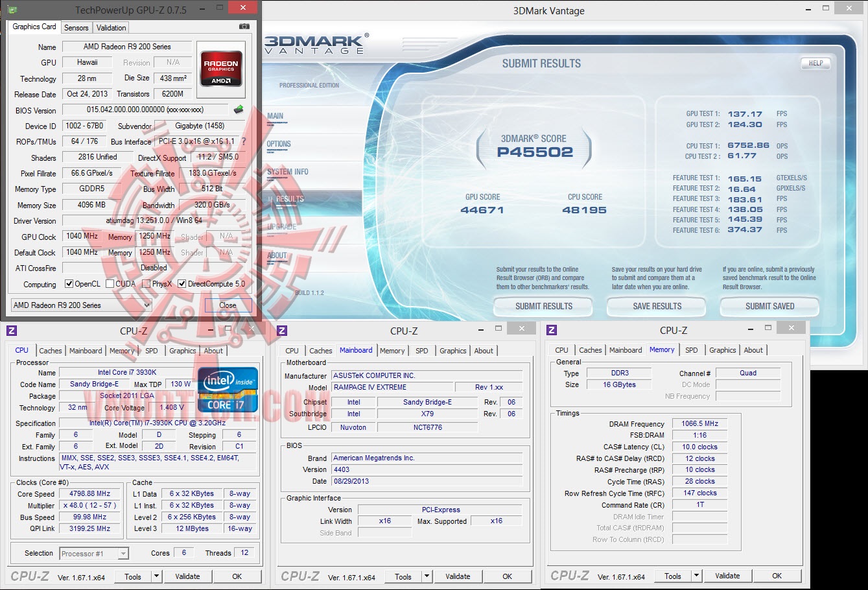Viewport: 868px width, 590px height.
Task: Click the Z icon in the CPU-Z Memory window title bar
Action: (x=552, y=330)
